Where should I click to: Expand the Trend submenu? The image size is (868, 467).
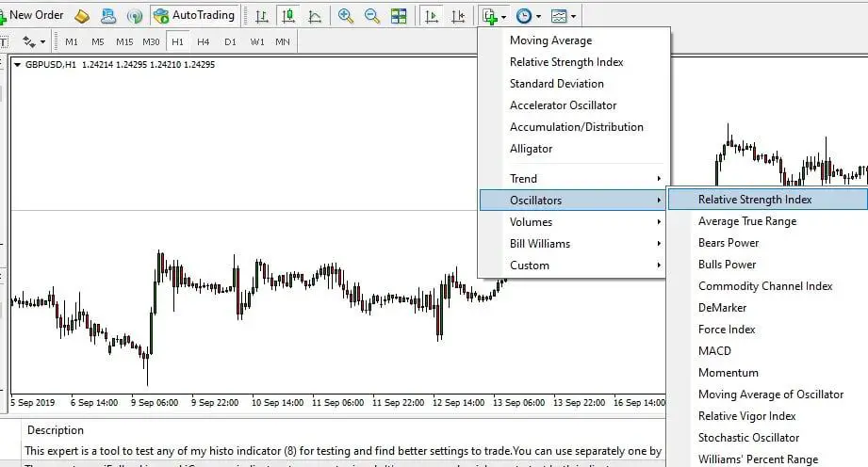tap(574, 179)
